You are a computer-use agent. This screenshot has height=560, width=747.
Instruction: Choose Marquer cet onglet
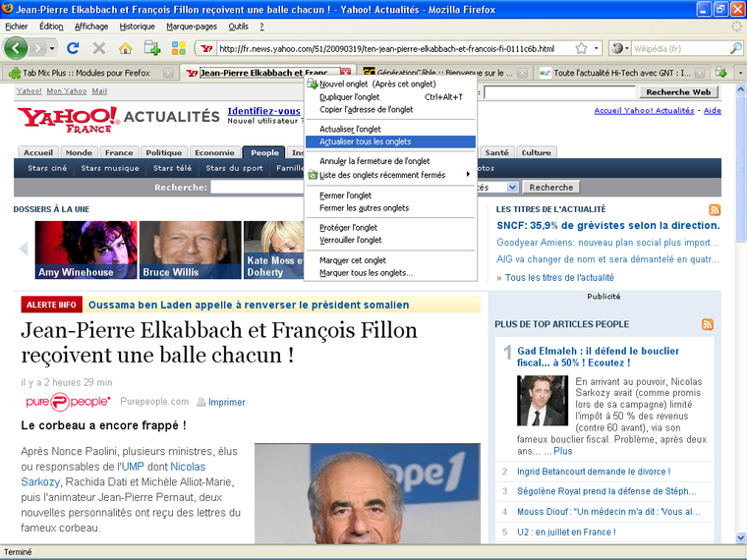pos(390,260)
